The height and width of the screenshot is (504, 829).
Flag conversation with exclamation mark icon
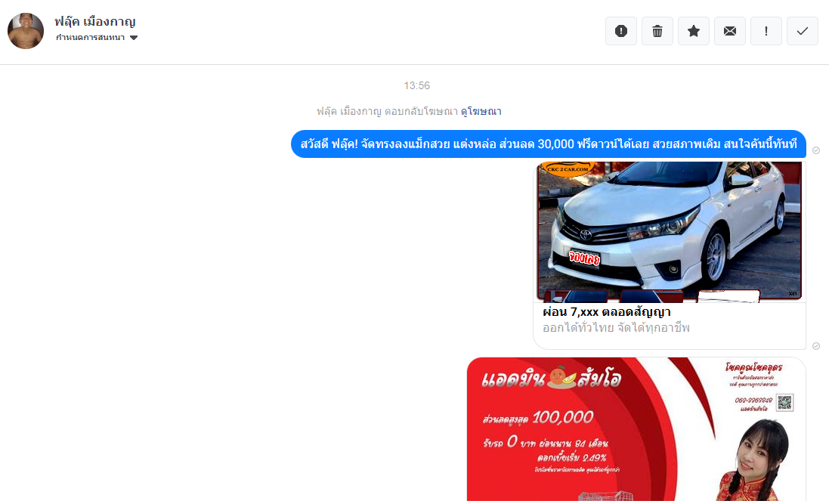tap(766, 31)
